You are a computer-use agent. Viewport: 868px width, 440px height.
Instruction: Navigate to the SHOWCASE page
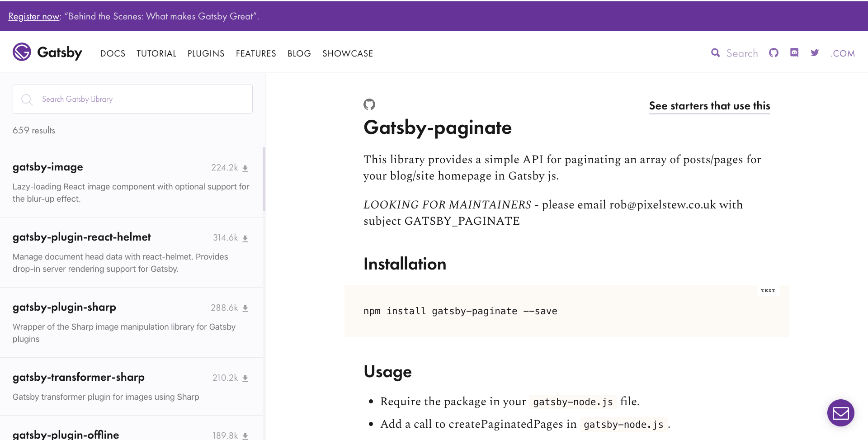pos(348,53)
